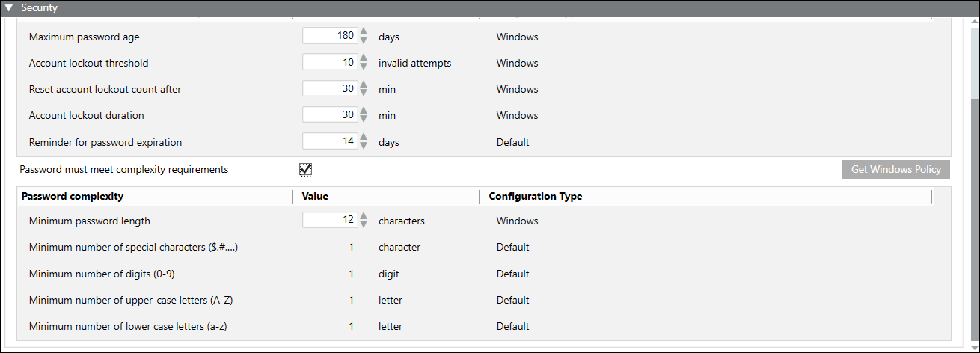The image size is (980, 353).
Task: Click the Minimum password length input field
Action: pyautogui.click(x=330, y=221)
